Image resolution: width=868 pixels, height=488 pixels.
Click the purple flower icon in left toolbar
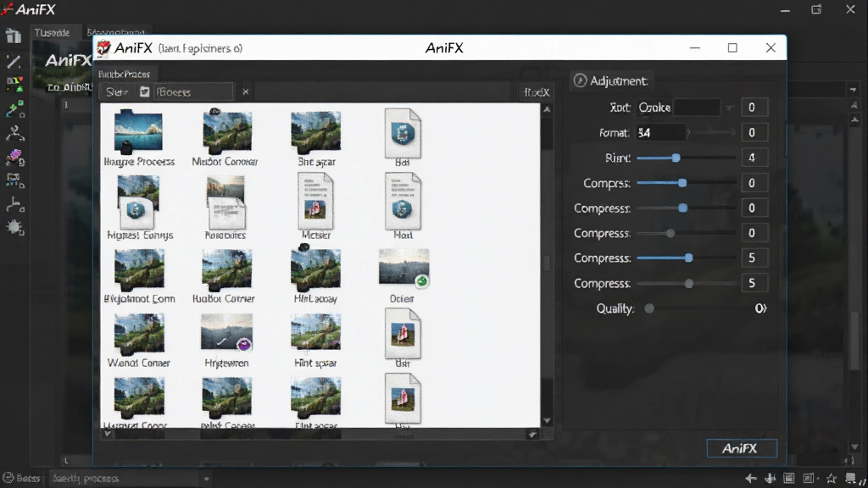point(14,158)
